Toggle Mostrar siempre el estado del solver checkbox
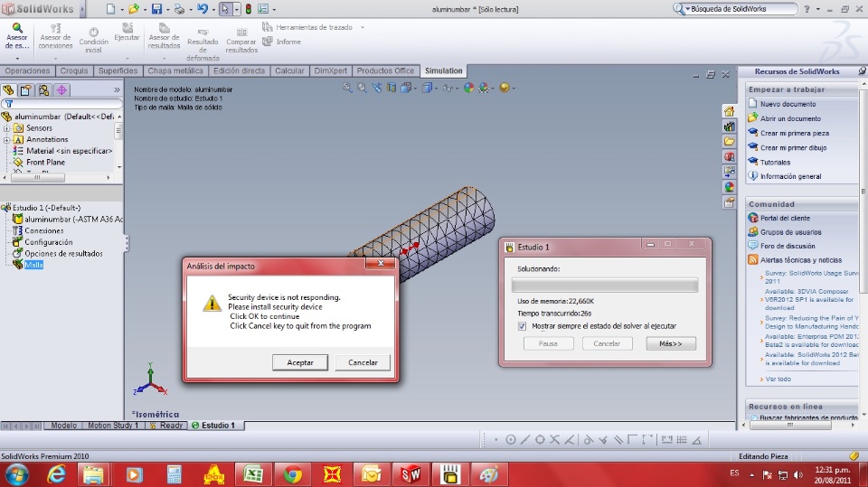868x487 pixels. tap(522, 326)
